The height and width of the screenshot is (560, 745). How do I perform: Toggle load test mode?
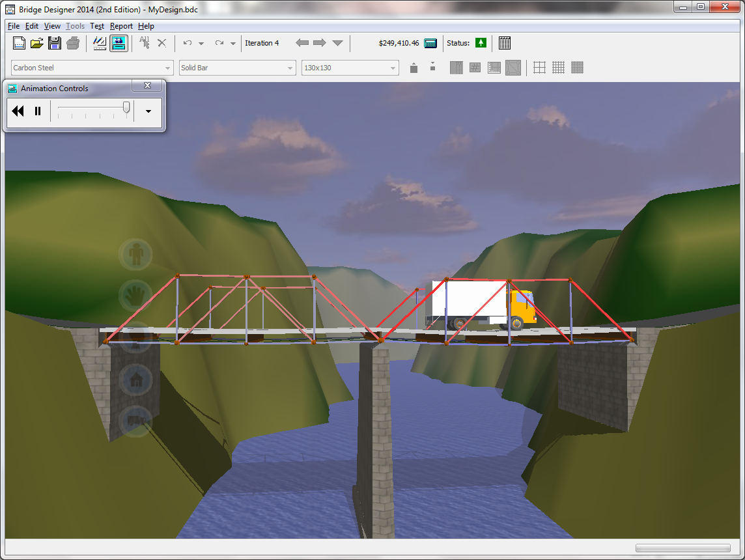pos(119,43)
